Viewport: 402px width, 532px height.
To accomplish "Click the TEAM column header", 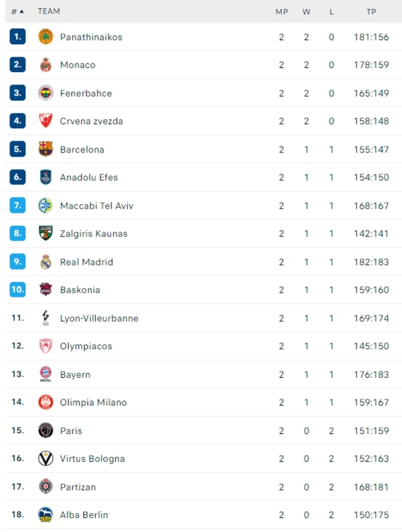I will [48, 11].
